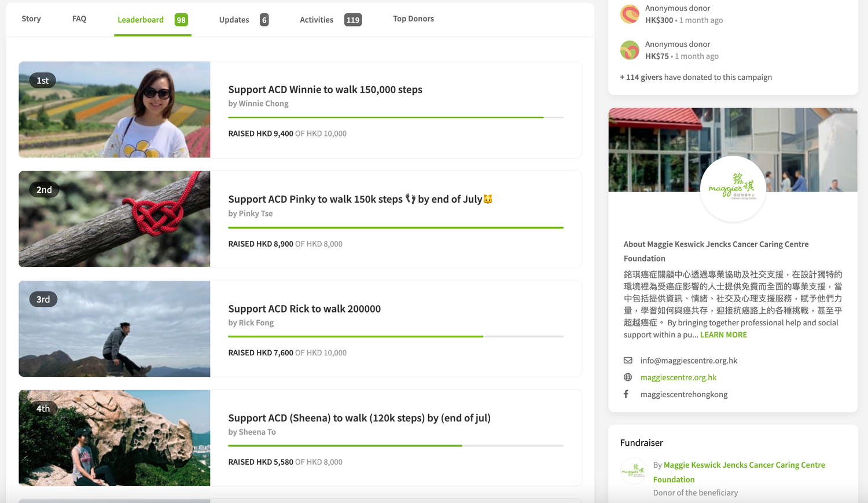Click the 4th rank badge
The height and width of the screenshot is (503, 868).
point(43,408)
